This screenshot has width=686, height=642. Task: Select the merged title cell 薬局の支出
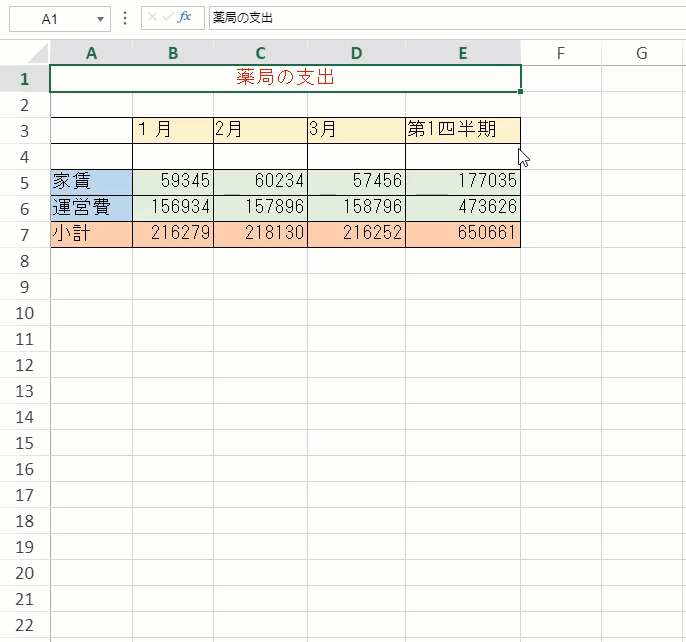(x=285, y=78)
